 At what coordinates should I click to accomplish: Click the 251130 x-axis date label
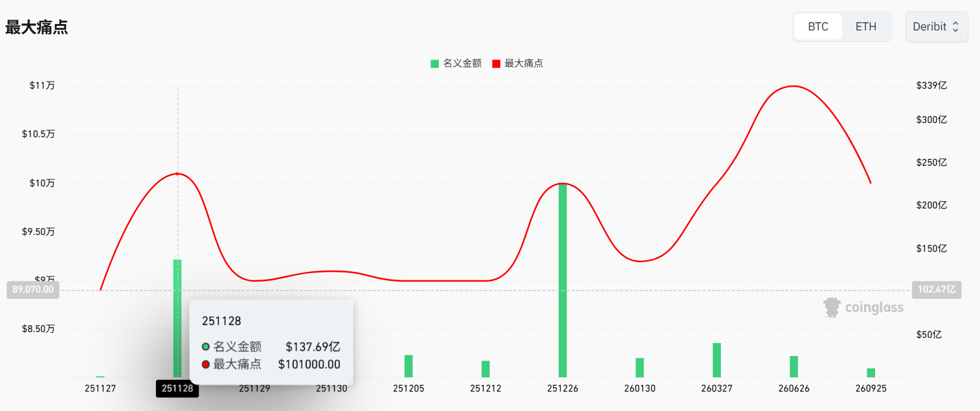(331, 388)
